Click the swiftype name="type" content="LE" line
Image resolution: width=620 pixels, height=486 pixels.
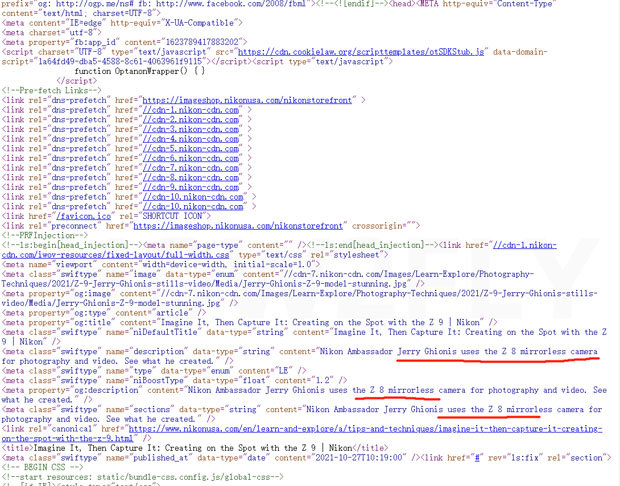154,371
